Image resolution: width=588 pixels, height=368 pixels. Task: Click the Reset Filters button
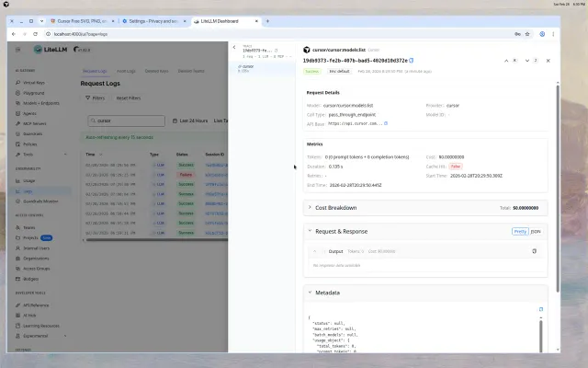point(129,98)
